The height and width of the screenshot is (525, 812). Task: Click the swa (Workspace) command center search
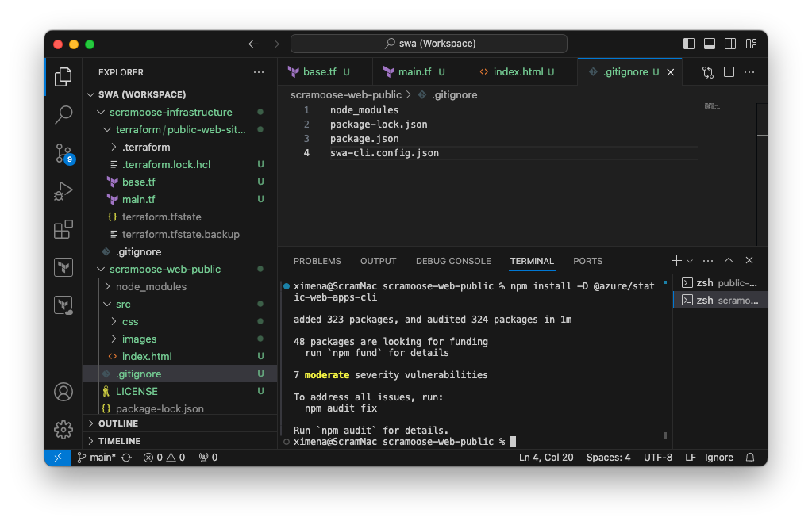[429, 44]
